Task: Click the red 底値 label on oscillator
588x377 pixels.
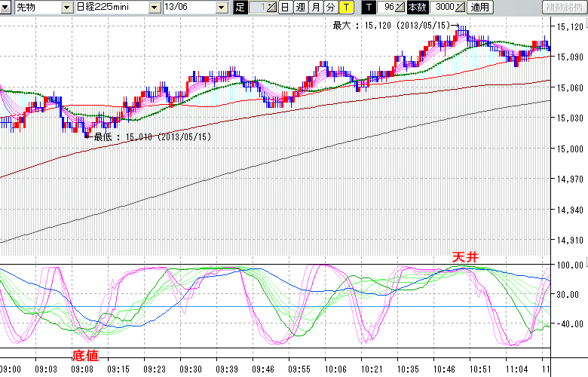Action: [x=84, y=354]
